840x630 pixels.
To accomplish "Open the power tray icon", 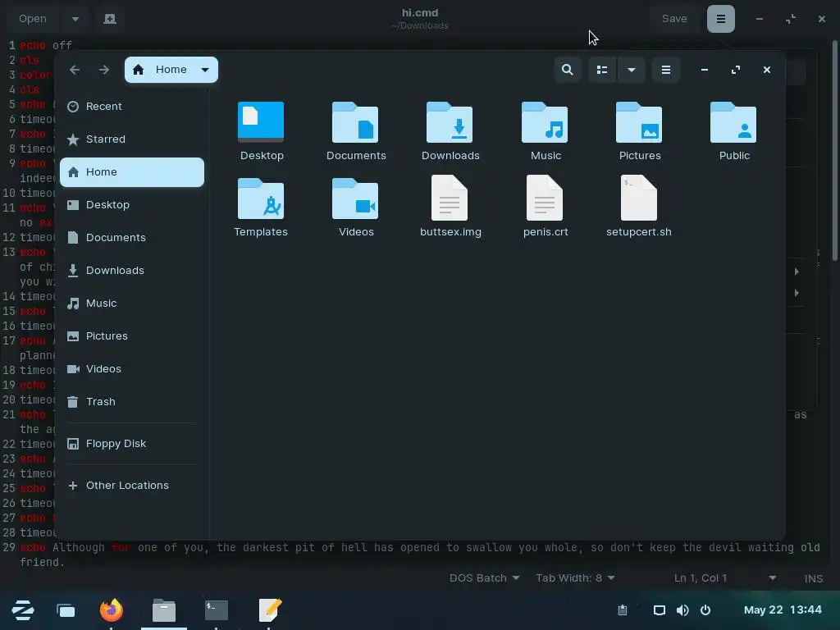I will [x=705, y=610].
